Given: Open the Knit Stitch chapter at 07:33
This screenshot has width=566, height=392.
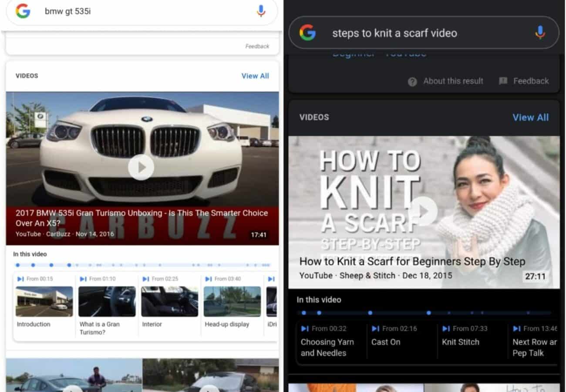Looking at the screenshot, I should click(460, 342).
